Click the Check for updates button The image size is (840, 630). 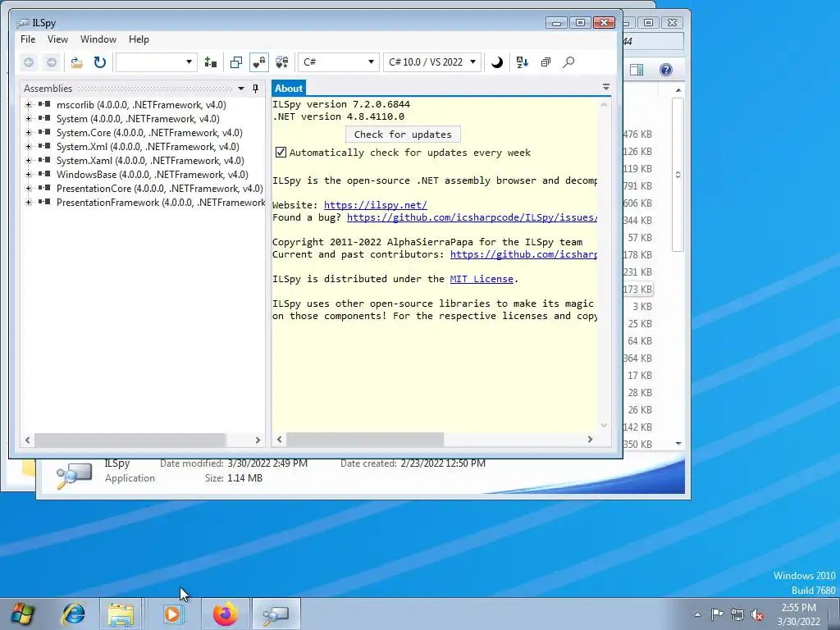403,135
